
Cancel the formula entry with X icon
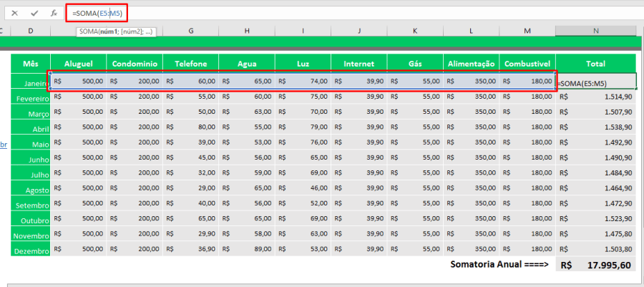coord(15,13)
